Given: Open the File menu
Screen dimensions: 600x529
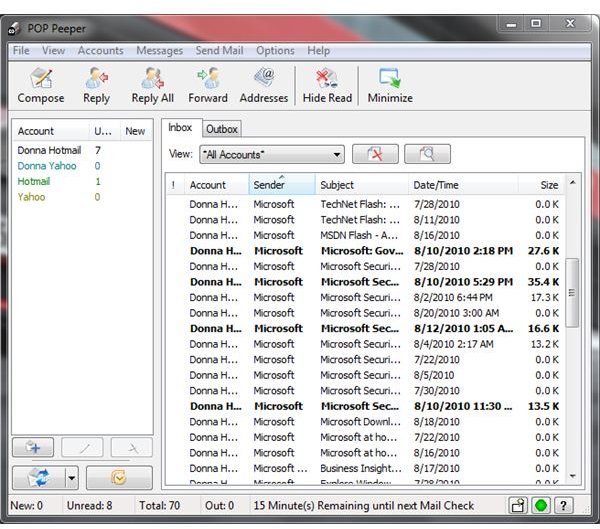Looking at the screenshot, I should (21, 51).
